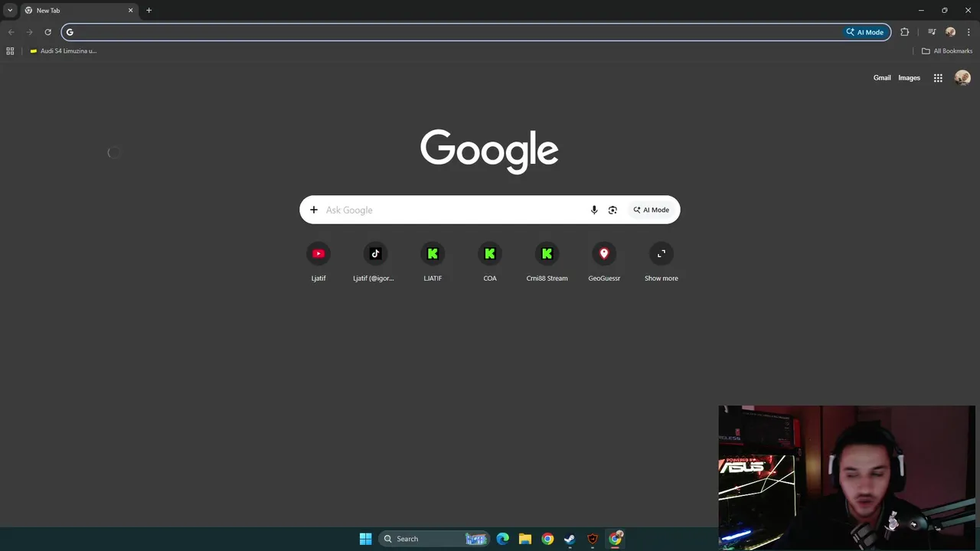Screen dimensions: 980x551
Task: Open Audi S4 Limuzina bookmark
Action: coord(63,51)
